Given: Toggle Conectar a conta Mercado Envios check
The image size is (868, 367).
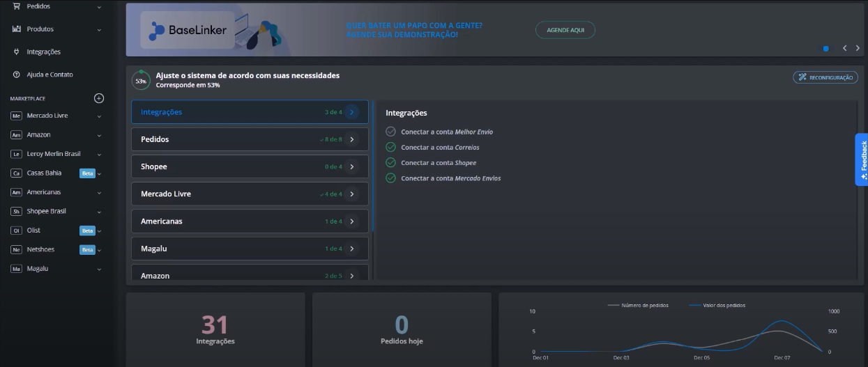Looking at the screenshot, I should [390, 178].
